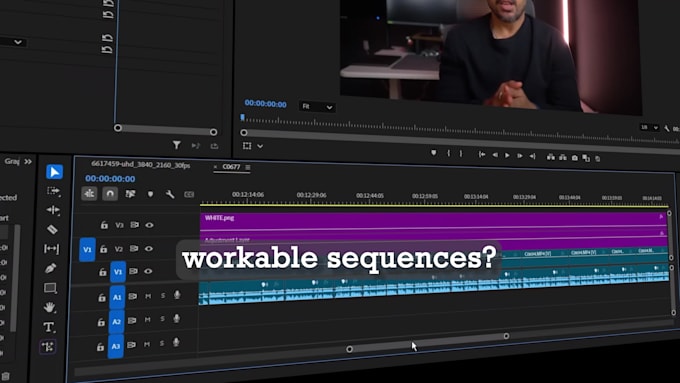
Task: Close the C0677 sequence tab
Action: [x=216, y=167]
